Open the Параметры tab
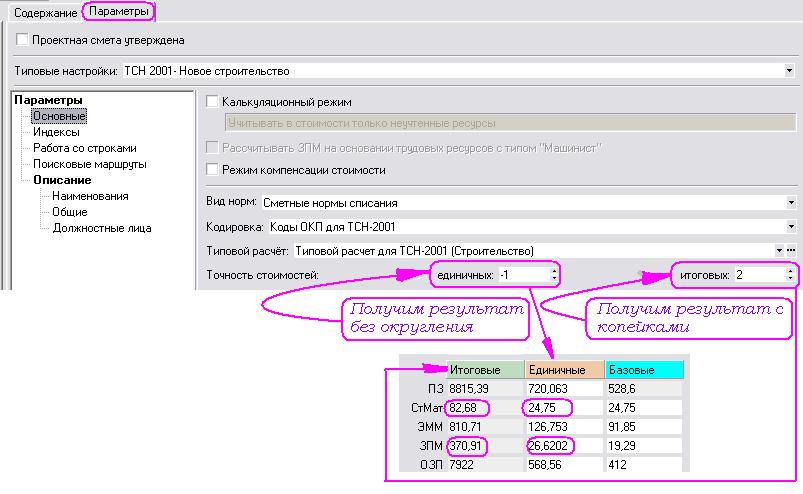 click(118, 12)
